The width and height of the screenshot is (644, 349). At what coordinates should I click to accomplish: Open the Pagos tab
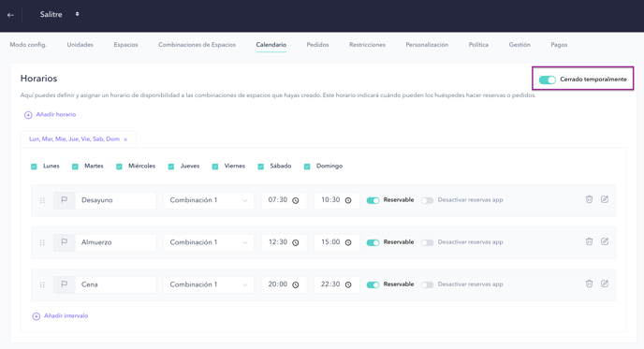[x=559, y=45]
